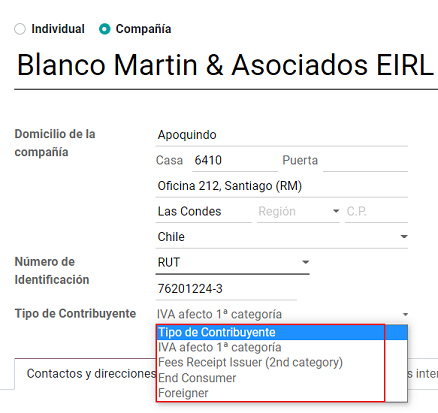
Task: Click the Oficina 212, Santiago (RM) field
Action: [282, 186]
